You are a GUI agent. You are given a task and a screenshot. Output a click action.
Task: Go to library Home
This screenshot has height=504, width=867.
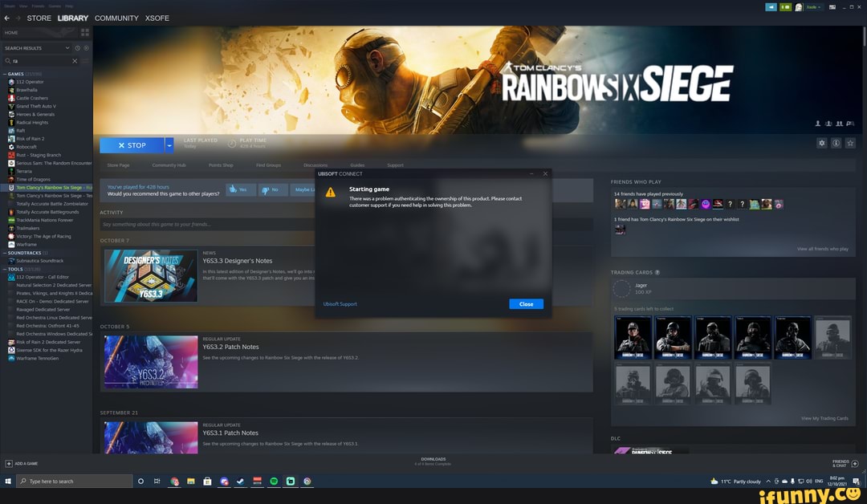(11, 33)
